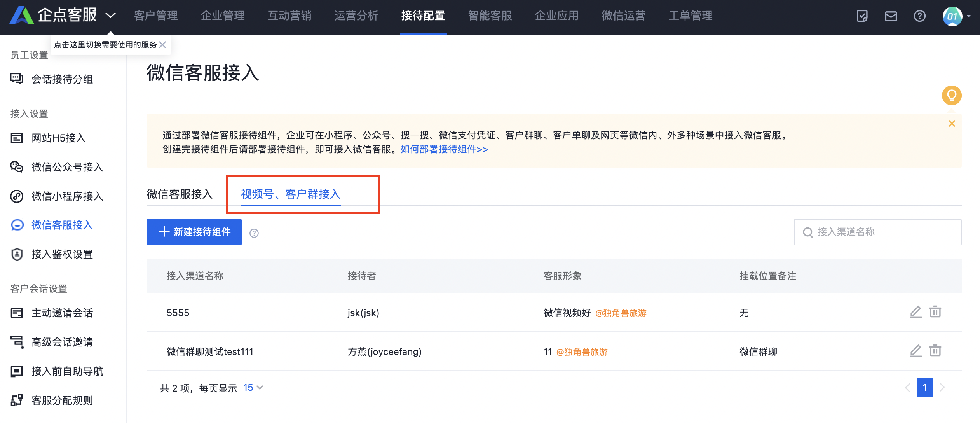Open the help question-mark icon in header
Viewport: 980px width, 423px height.
[920, 16]
